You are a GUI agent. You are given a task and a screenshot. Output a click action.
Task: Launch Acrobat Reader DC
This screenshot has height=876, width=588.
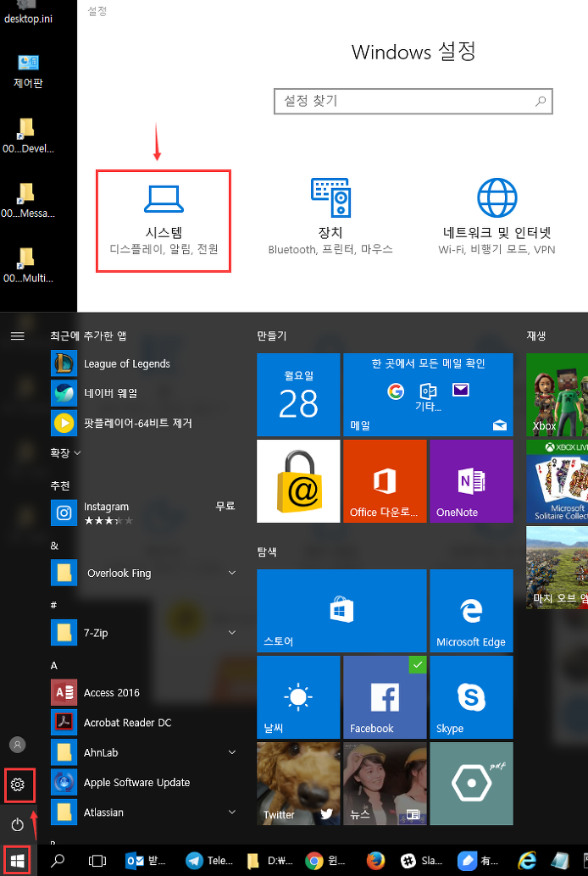click(144, 723)
